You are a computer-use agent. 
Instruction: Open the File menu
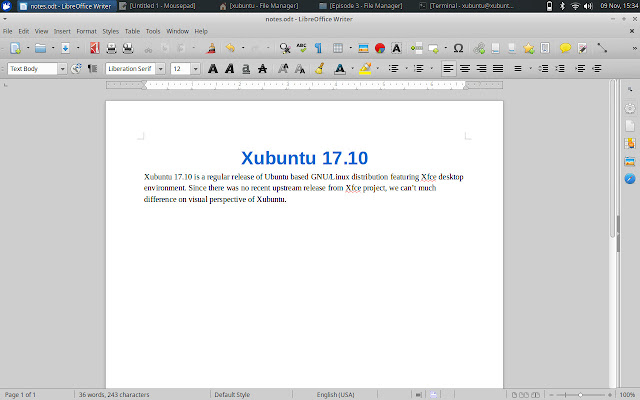(7, 31)
